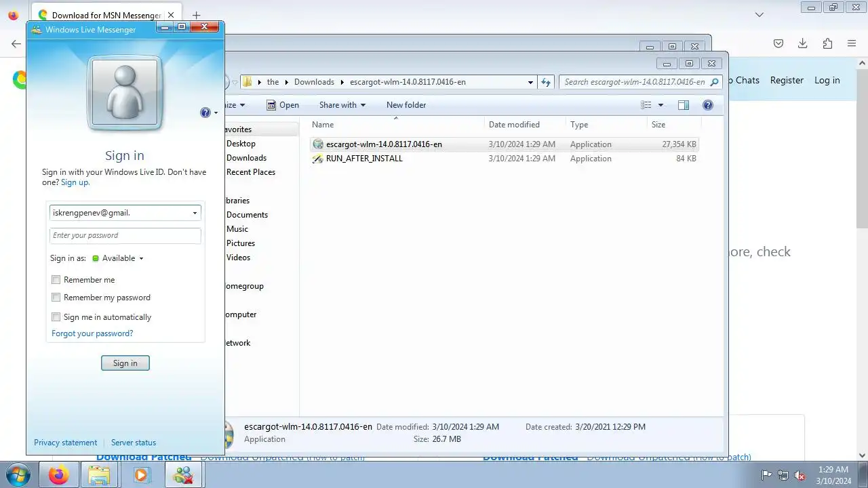Click the Log in link on webpage
868x488 pixels.
click(827, 80)
